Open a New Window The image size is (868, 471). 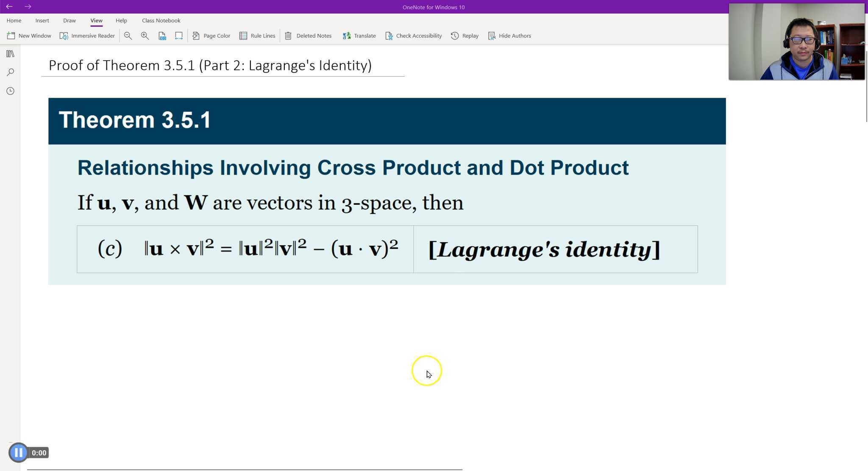(29, 36)
